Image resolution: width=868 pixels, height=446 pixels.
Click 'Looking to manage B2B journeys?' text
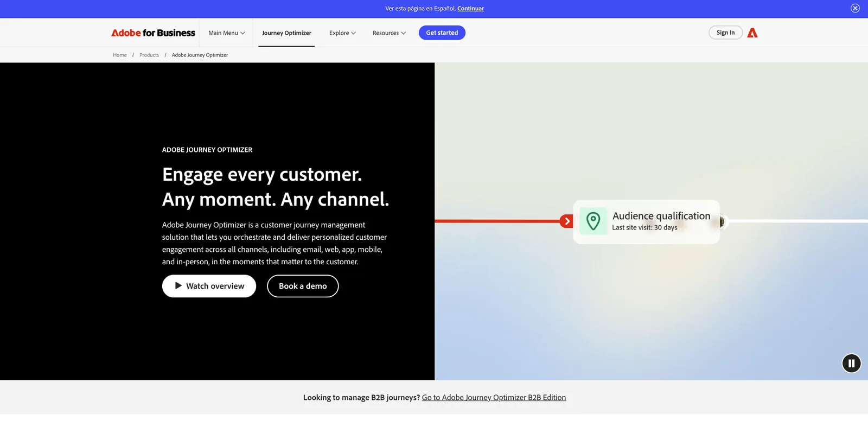(361, 398)
